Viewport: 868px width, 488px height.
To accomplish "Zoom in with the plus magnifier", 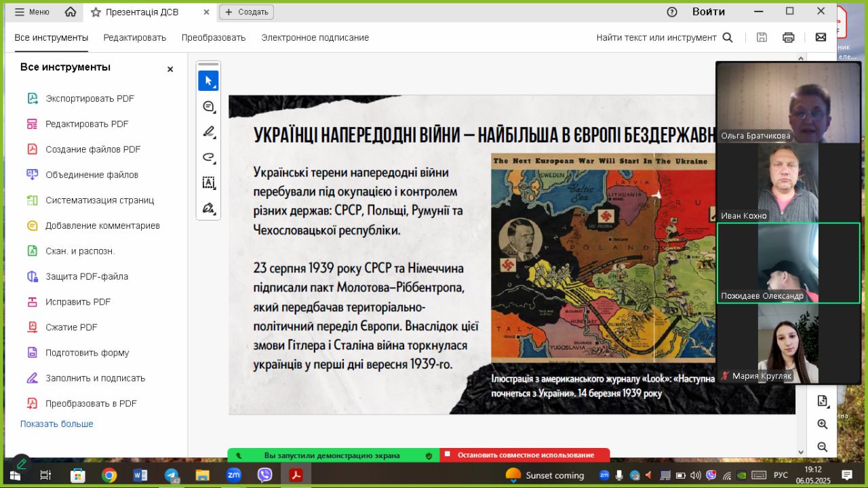I will (x=823, y=424).
